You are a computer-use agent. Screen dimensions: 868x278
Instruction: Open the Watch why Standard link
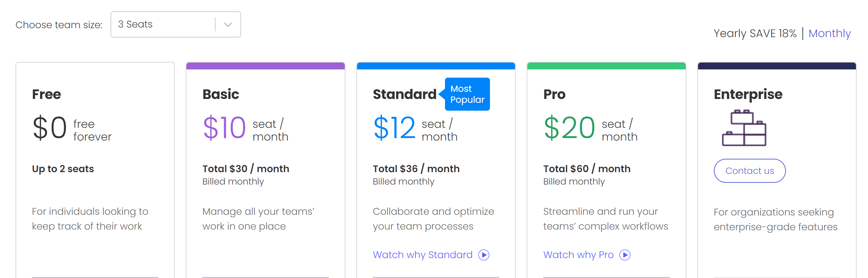[422, 255]
